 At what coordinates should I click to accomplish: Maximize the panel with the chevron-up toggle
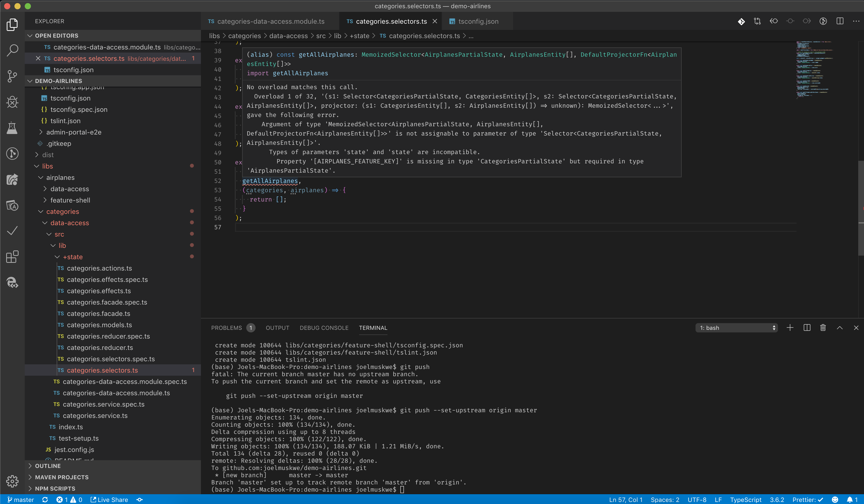(x=840, y=328)
